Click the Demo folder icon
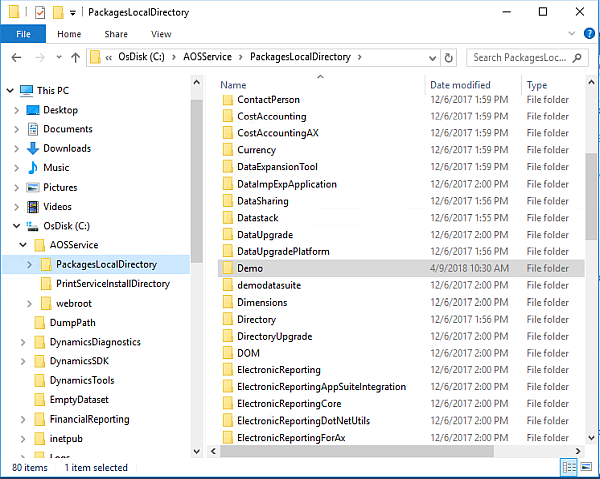This screenshot has width=600, height=479. [227, 269]
